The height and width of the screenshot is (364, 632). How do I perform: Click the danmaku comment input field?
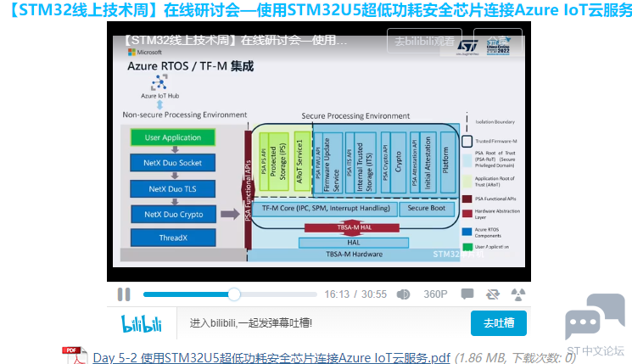point(324,323)
